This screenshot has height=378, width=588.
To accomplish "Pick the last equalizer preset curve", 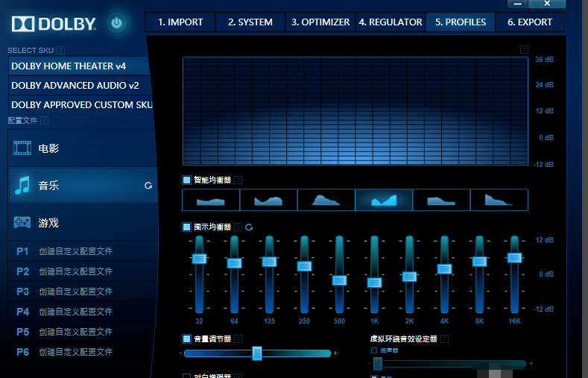I will coord(499,200).
